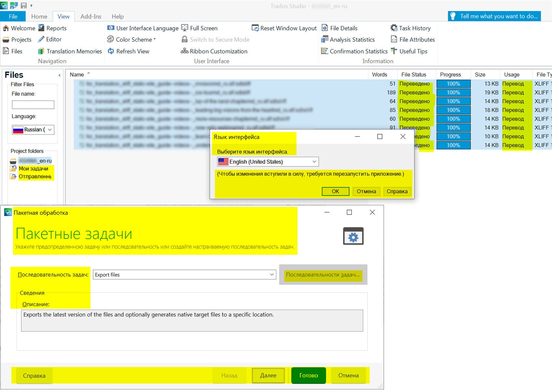The width and height of the screenshot is (552, 392).
Task: Open English (United States) language dropdown
Action: 268,162
